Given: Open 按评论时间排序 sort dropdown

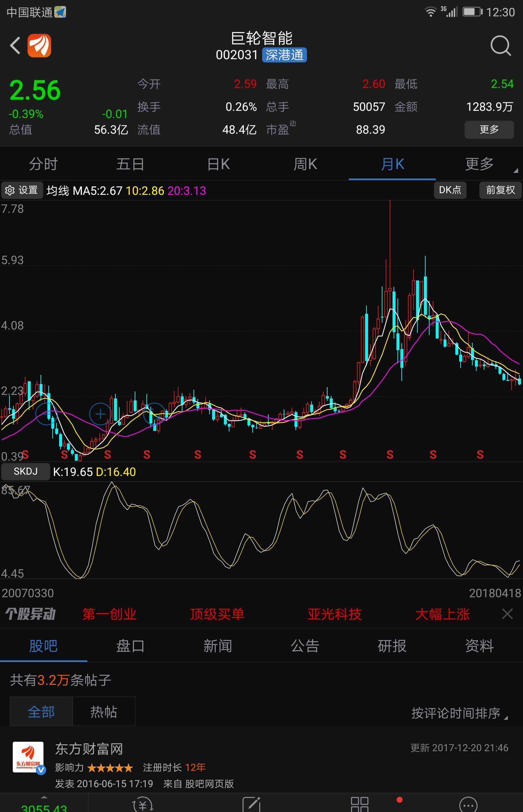Looking at the screenshot, I should point(460,713).
